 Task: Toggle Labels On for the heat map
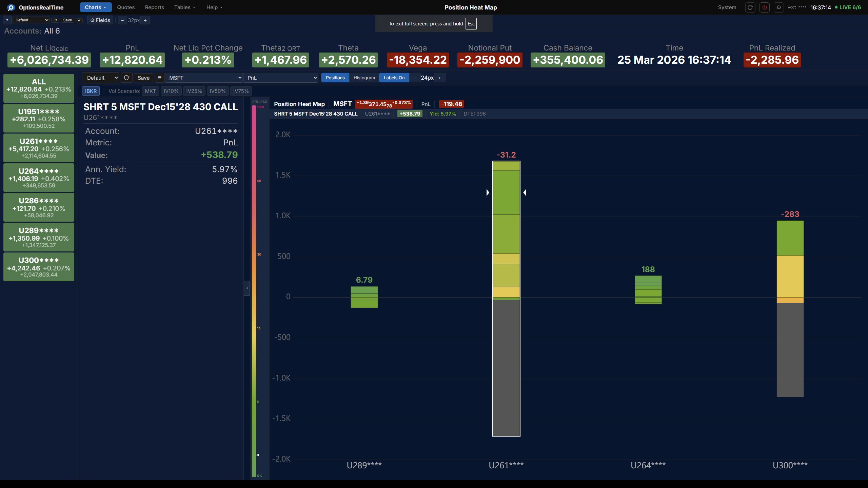394,78
